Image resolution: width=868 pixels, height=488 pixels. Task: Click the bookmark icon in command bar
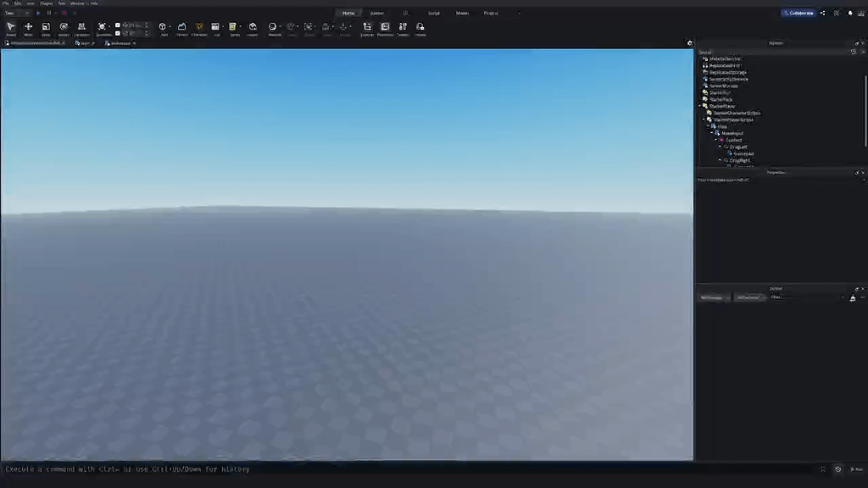coord(823,469)
